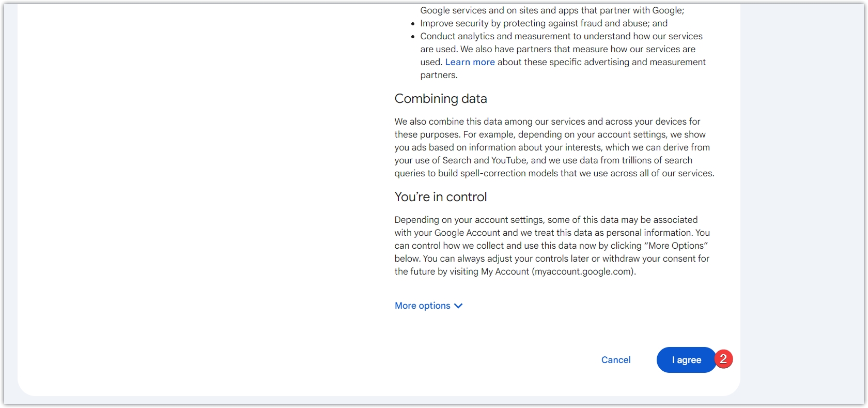Click the 'You're in control' heading
The width and height of the screenshot is (868, 408).
(440, 197)
